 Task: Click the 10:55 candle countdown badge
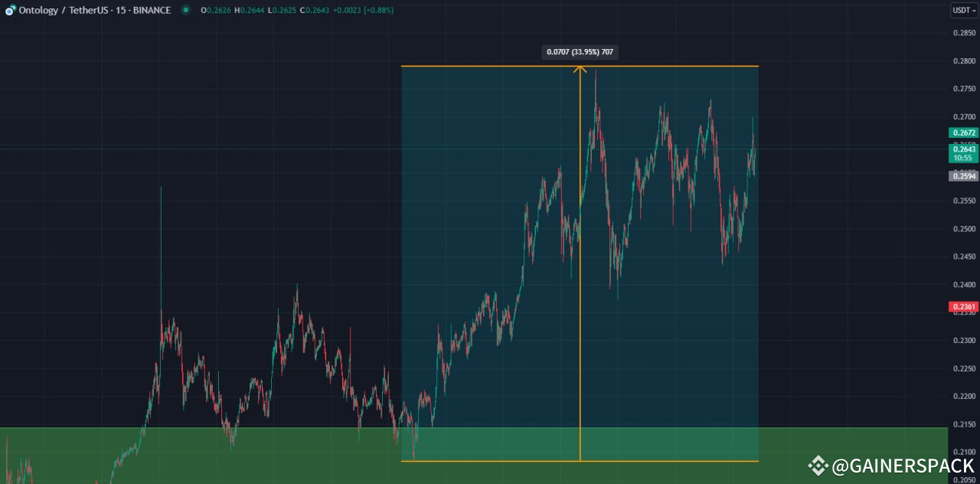click(962, 158)
